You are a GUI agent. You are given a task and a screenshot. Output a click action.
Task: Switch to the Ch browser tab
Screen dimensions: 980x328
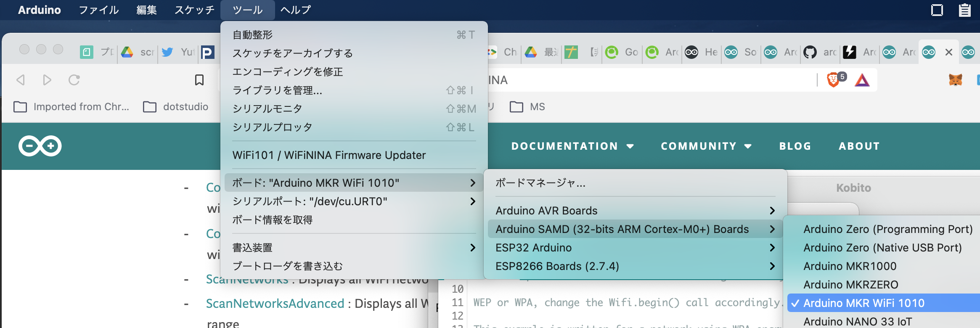(503, 52)
